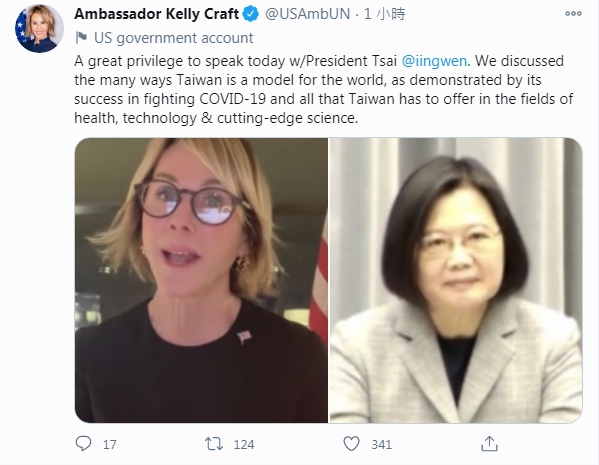599x465 pixels.
Task: Open the share upload icon
Action: [489, 444]
